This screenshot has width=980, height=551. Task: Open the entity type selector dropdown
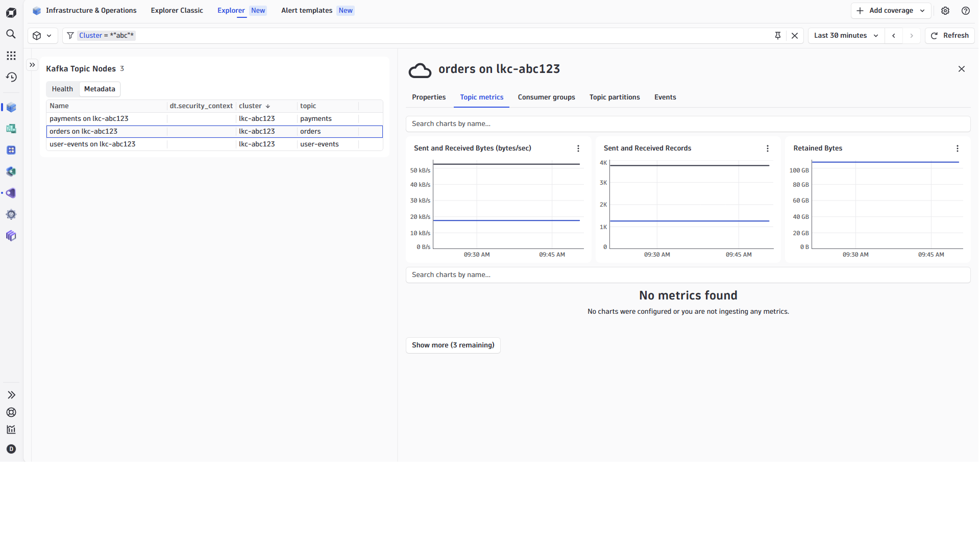pos(42,36)
